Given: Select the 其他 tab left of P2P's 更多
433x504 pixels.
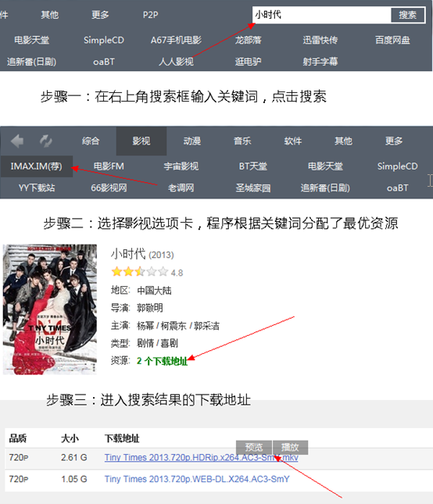Looking at the screenshot, I should tap(49, 15).
